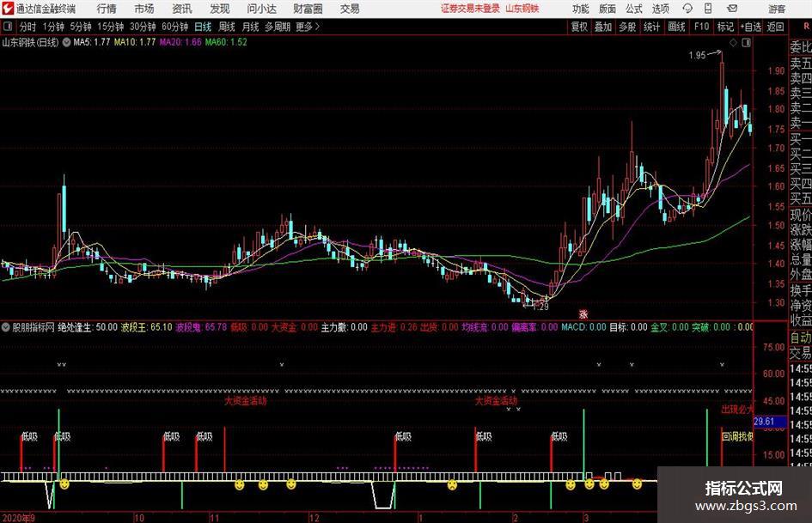
Task: Open the 公式 menu
Action: coord(634,9)
